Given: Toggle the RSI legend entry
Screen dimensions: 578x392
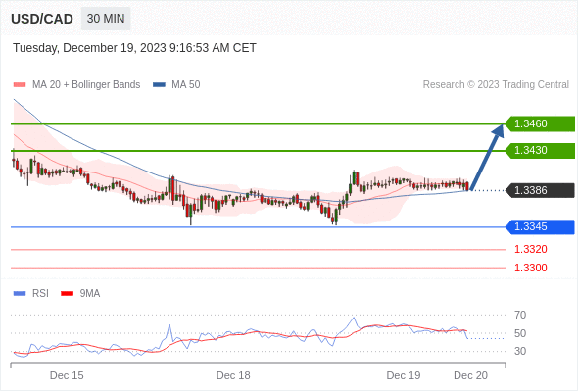Looking at the screenshot, I should coord(31,294).
